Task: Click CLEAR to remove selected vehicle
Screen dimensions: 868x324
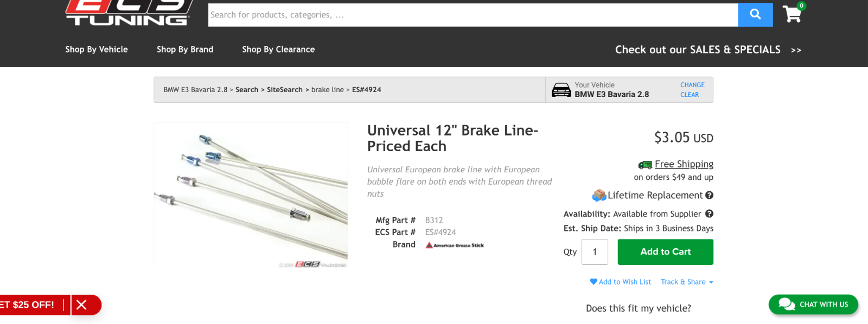Action: pyautogui.click(x=690, y=95)
